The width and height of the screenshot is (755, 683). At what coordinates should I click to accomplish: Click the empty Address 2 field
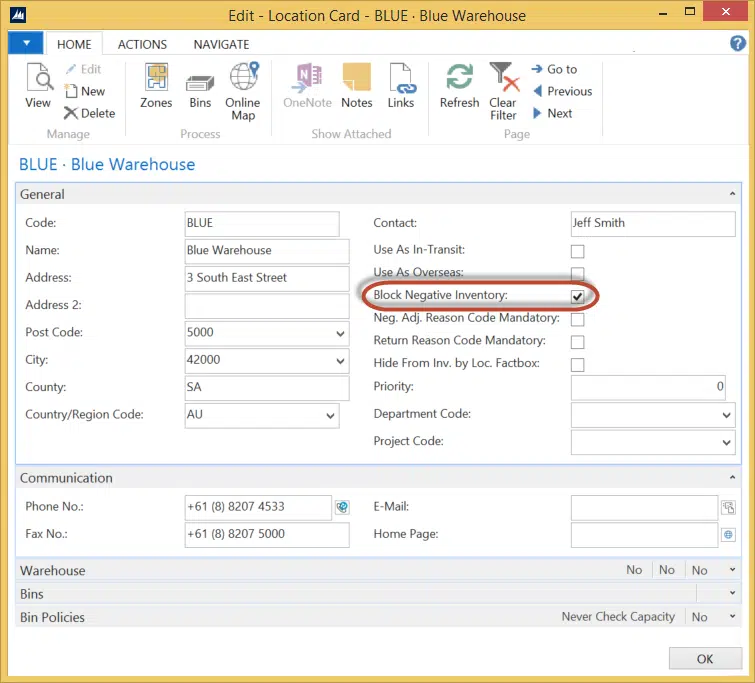(x=267, y=306)
